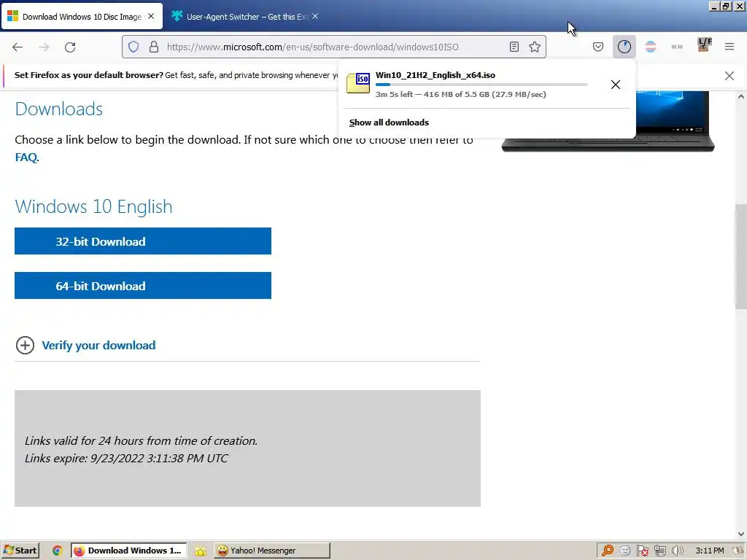
Task: Open the Start menu
Action: [20, 550]
